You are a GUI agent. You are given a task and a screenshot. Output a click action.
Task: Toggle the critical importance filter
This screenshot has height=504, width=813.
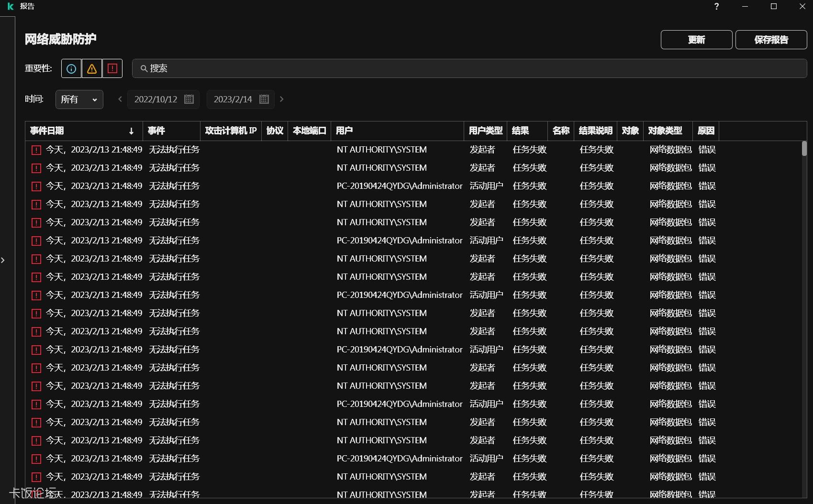pyautogui.click(x=112, y=68)
